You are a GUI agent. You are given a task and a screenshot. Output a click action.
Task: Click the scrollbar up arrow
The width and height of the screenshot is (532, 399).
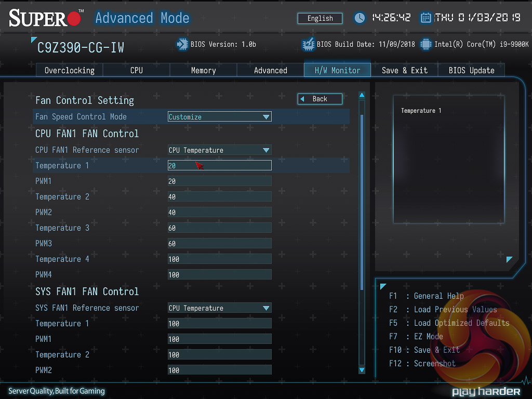click(x=362, y=96)
